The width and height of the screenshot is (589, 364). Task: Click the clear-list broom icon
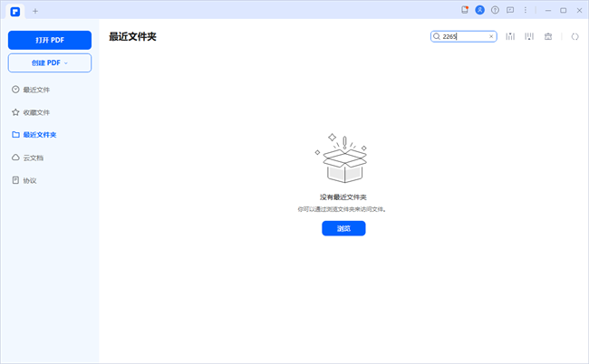[548, 36]
